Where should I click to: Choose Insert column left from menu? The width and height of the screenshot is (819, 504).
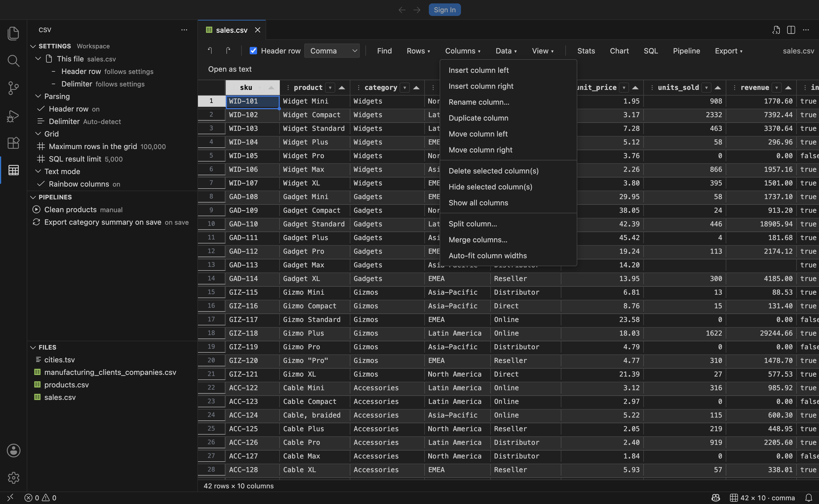click(508, 70)
